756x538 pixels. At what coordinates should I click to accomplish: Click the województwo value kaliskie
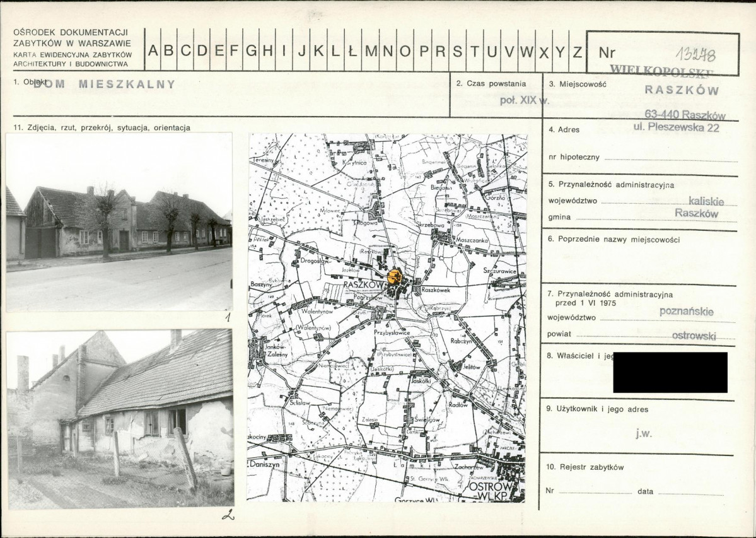click(706, 201)
